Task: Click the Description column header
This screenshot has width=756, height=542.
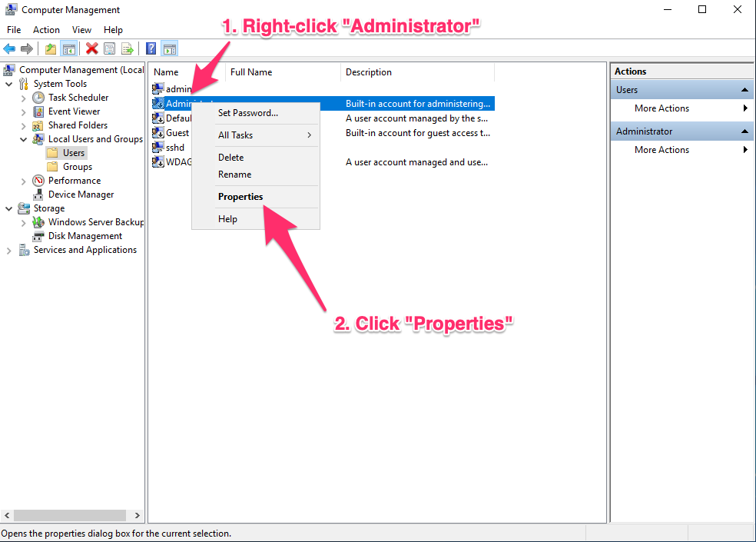Action: click(369, 72)
